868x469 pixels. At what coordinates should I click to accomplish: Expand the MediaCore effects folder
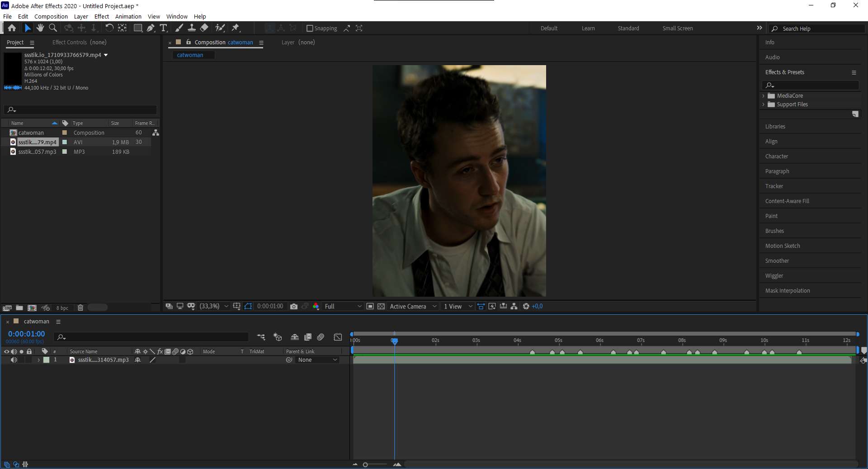click(764, 96)
